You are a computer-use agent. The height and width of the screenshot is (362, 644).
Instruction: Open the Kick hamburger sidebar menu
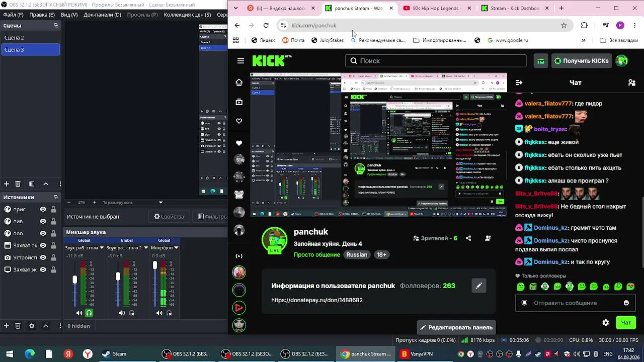[240, 61]
